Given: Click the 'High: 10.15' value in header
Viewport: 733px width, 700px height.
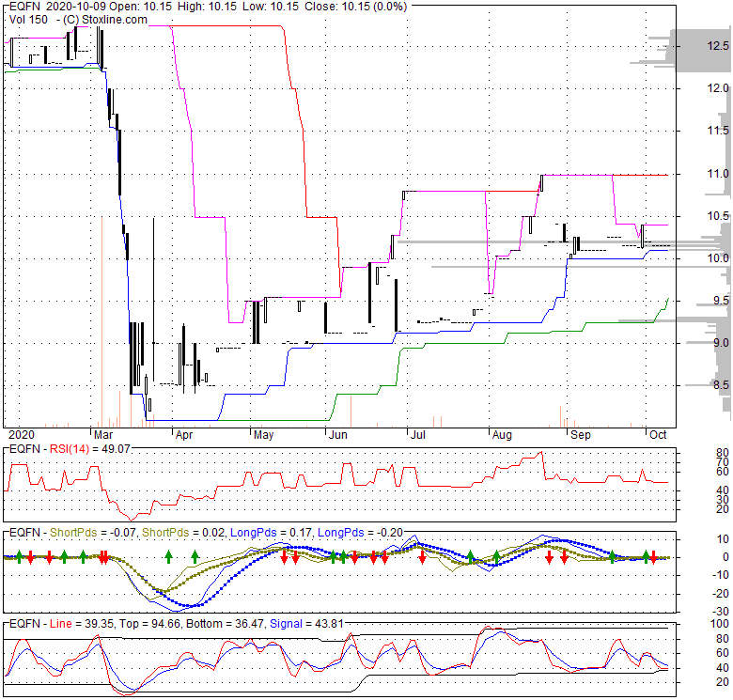Looking at the screenshot, I should pyautogui.click(x=205, y=7).
